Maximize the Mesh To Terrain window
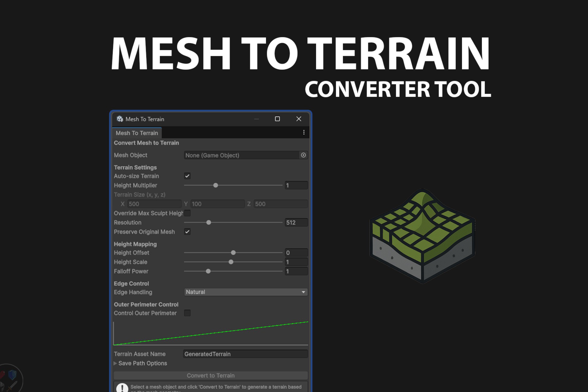The width and height of the screenshot is (588, 392). click(277, 119)
